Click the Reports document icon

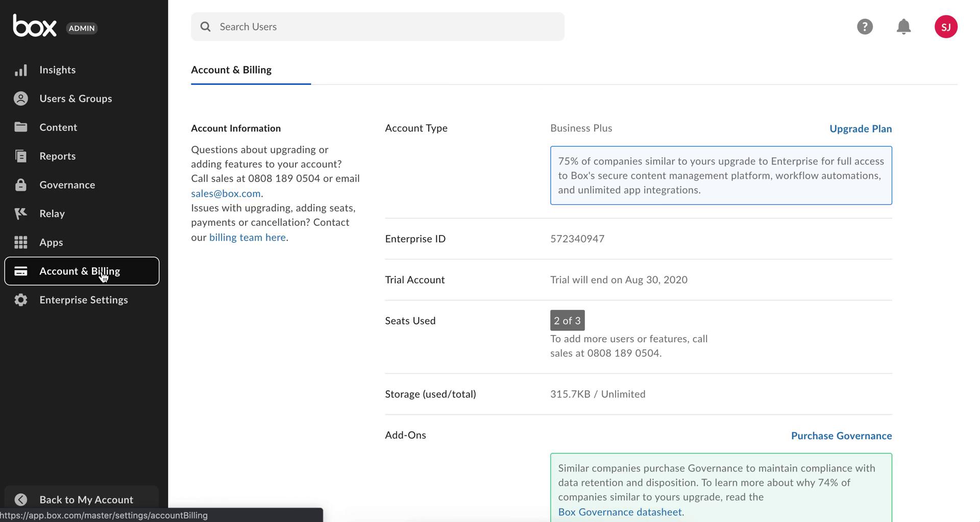[21, 156]
